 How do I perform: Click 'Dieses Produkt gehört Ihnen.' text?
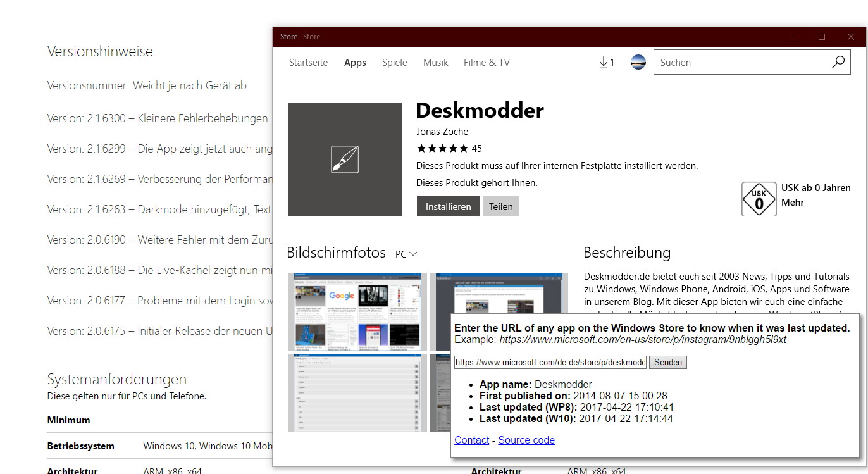(x=476, y=183)
